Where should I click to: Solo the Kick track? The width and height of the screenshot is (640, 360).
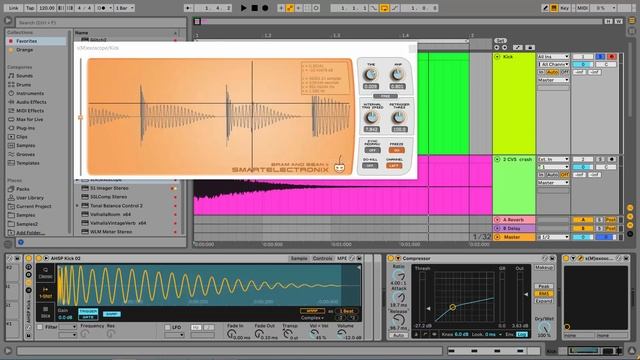point(600,56)
